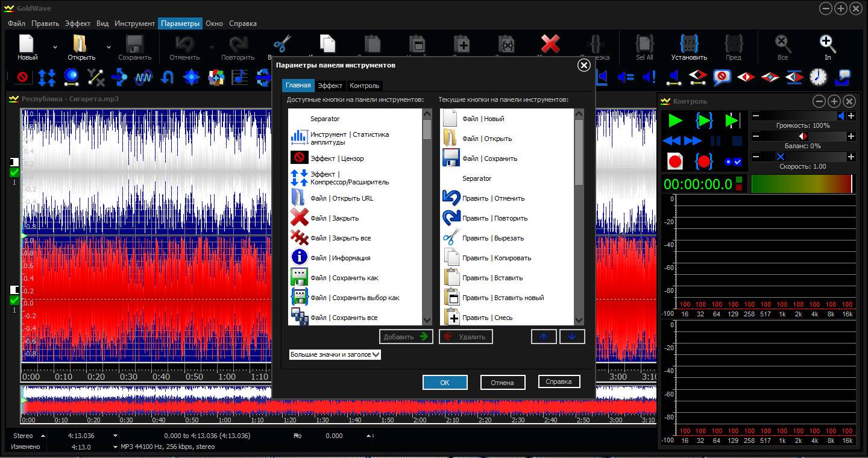868x458 pixels.
Task: Toggle upper channel green checkmark in waveform
Action: click(14, 173)
